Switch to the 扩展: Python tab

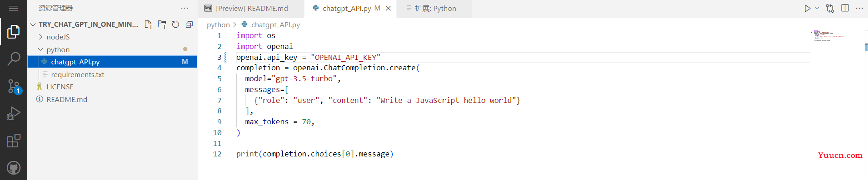coord(434,9)
